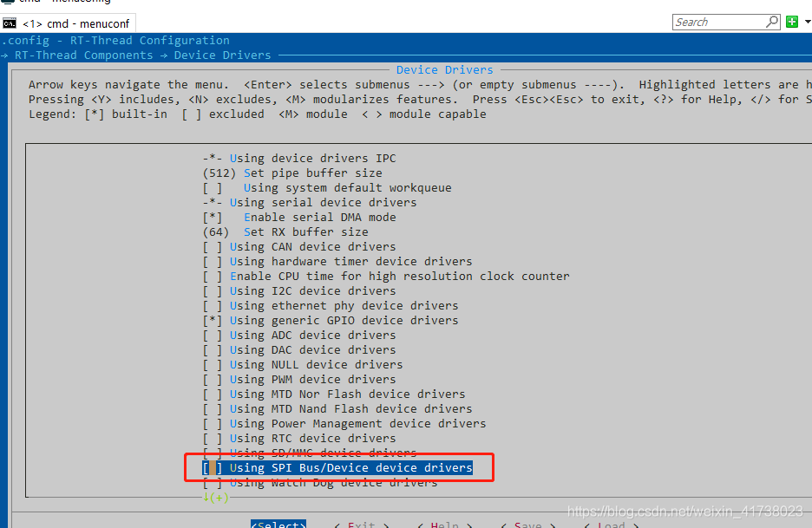Toggle Using ethernet phy device drivers

coord(331,305)
